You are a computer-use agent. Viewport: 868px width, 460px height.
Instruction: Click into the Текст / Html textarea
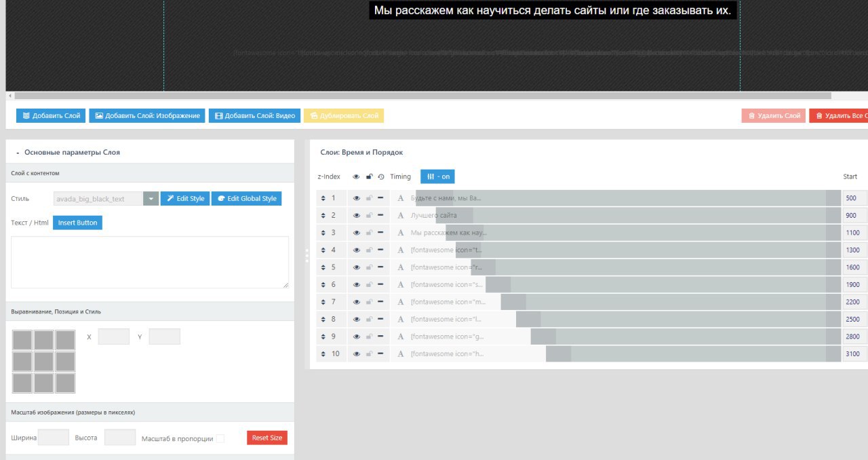[x=150, y=262]
